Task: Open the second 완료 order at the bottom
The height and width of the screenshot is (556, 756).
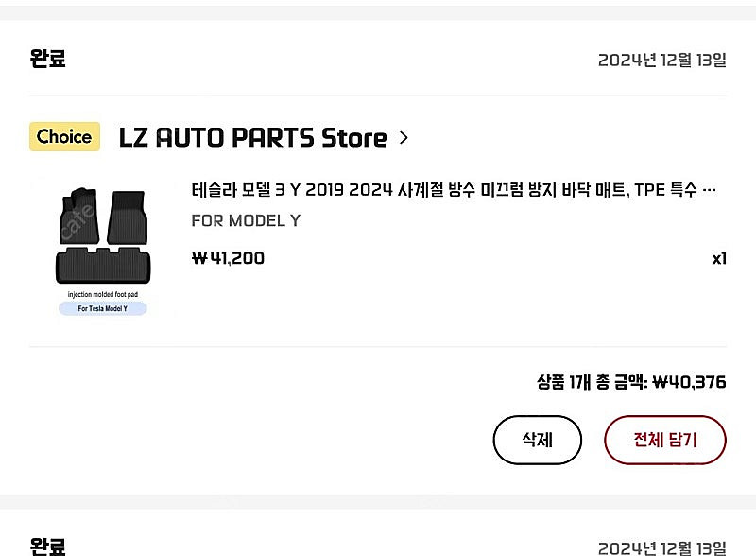Action: [48, 547]
